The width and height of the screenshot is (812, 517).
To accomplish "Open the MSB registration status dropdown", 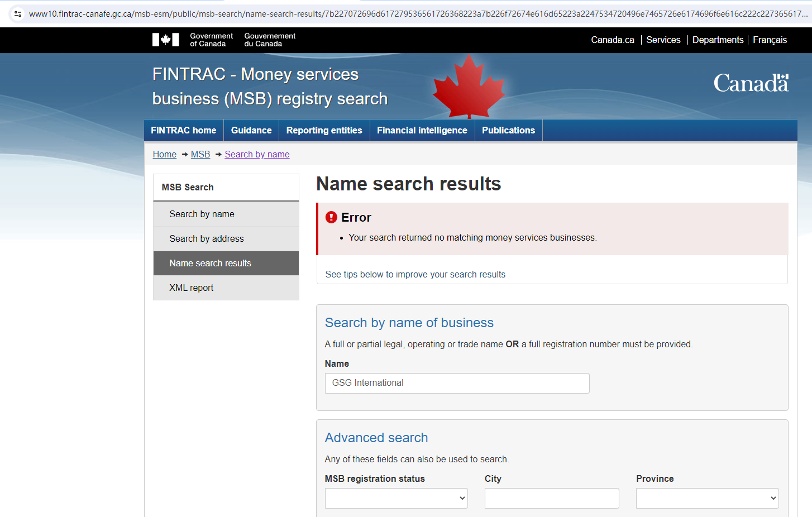I will [396, 498].
